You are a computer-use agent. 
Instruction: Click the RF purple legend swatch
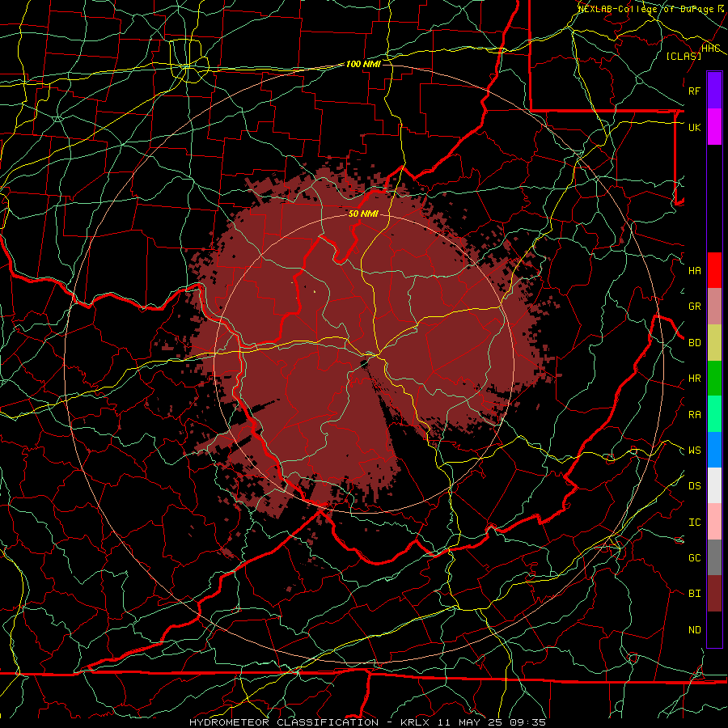714,91
